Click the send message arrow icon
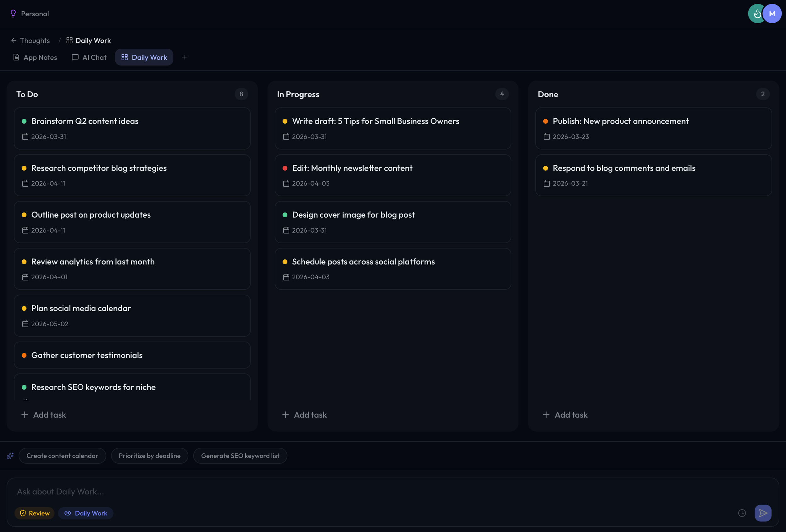 coord(763,513)
